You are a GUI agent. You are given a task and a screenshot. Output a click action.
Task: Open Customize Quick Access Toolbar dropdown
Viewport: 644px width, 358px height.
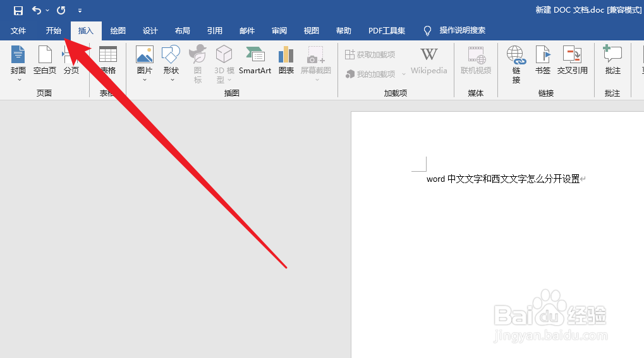80,11
